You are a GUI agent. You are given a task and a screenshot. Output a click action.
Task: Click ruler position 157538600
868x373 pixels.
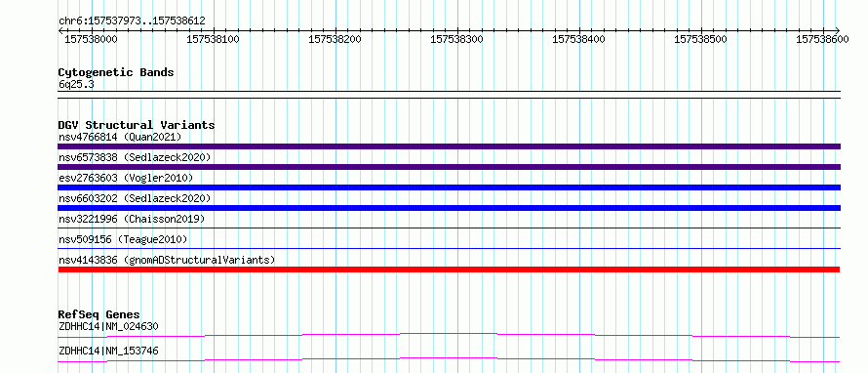822,39
